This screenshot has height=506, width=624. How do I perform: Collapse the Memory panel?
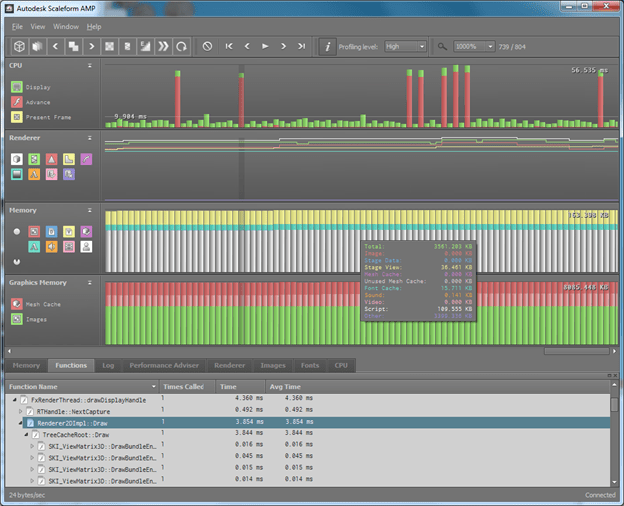coord(90,210)
